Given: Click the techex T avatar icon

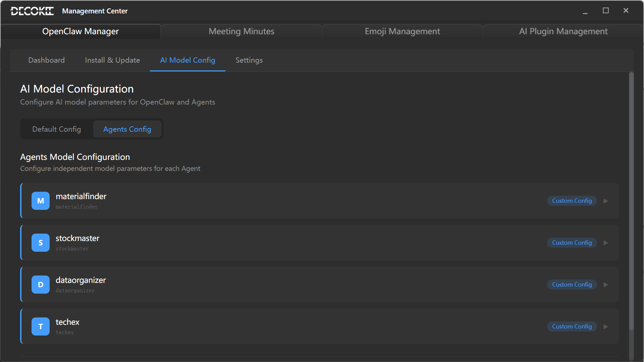Looking at the screenshot, I should tap(41, 326).
